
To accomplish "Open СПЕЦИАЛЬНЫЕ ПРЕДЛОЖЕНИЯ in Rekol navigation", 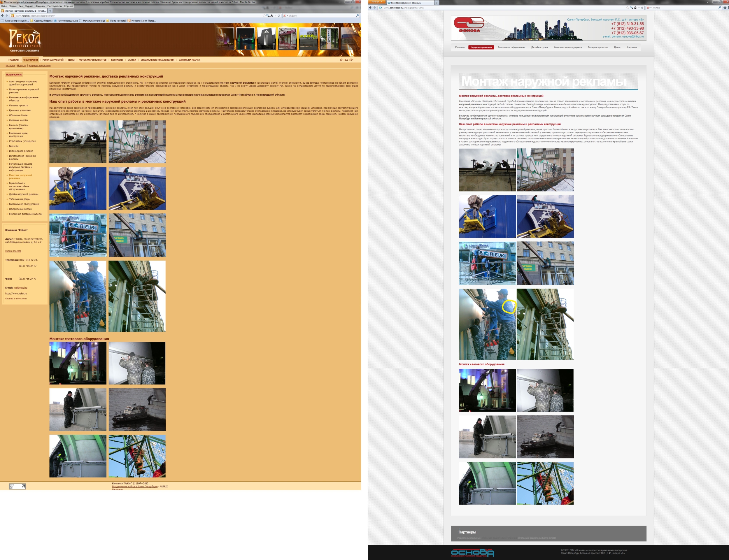I will tap(157, 60).
